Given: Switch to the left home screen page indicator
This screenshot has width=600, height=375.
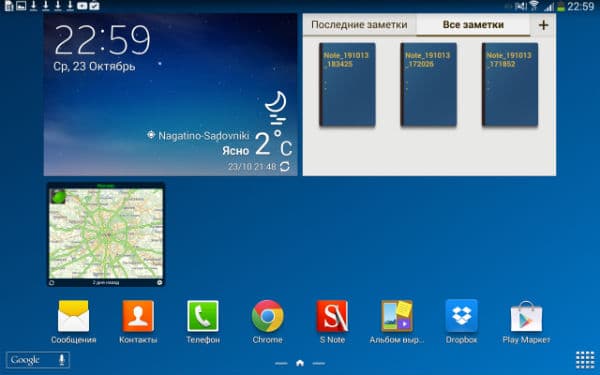Looking at the screenshot, I should pos(281,364).
